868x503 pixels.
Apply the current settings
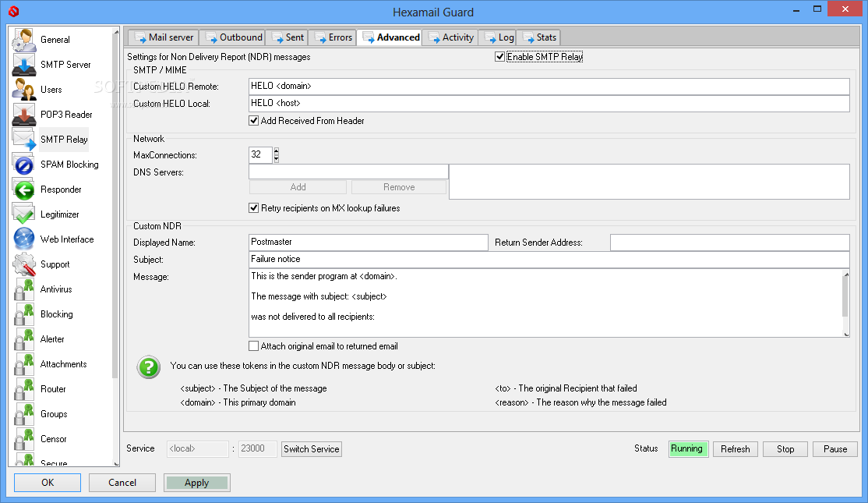pos(196,483)
